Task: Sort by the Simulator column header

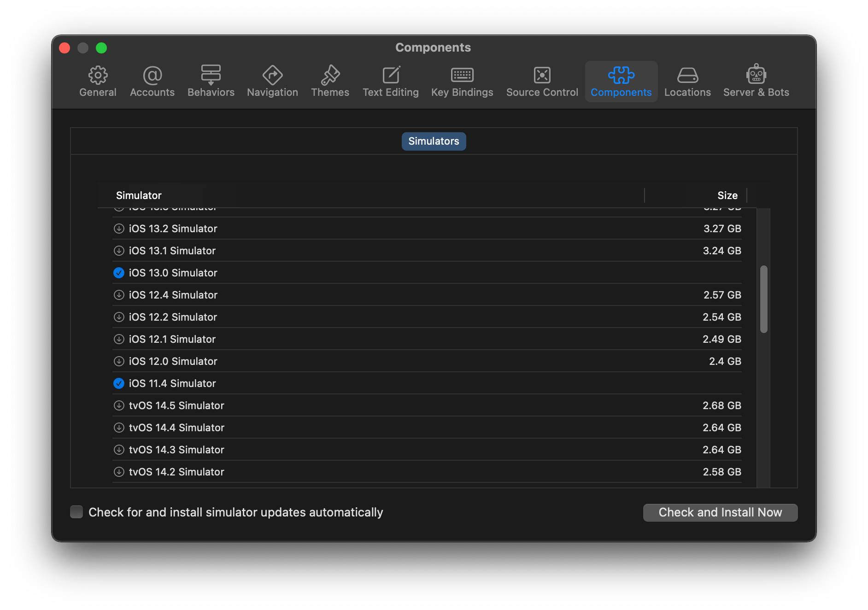Action: coord(139,195)
